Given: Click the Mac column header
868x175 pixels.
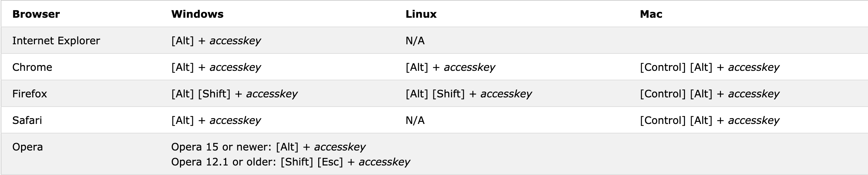Looking at the screenshot, I should [651, 14].
